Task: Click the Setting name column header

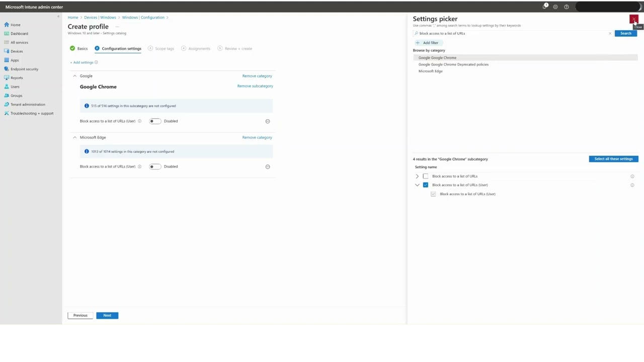Action: click(426, 167)
